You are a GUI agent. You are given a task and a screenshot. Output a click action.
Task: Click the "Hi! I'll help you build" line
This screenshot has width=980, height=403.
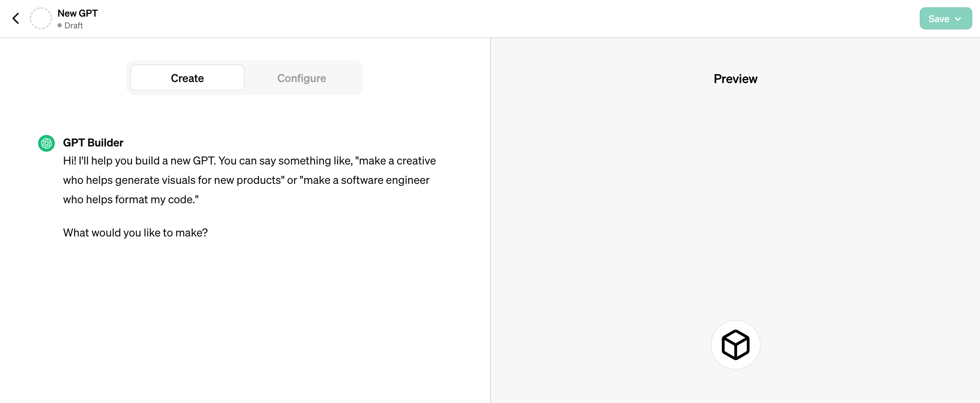pyautogui.click(x=249, y=161)
